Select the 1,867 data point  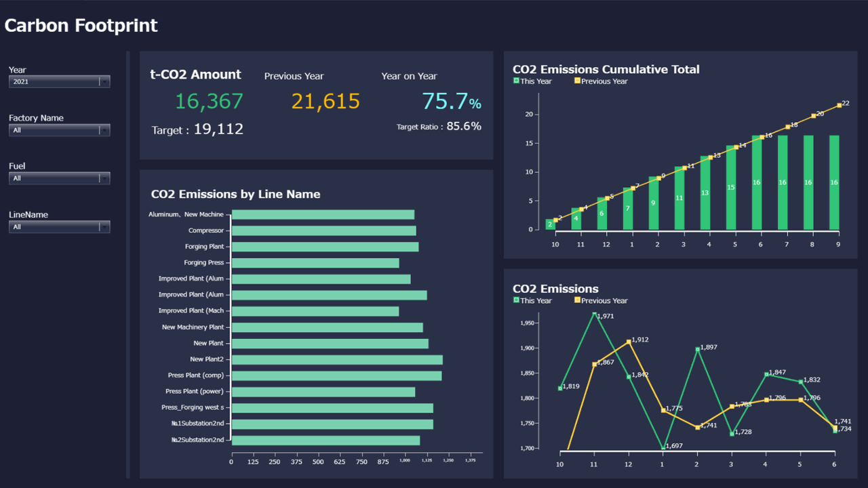coord(595,365)
